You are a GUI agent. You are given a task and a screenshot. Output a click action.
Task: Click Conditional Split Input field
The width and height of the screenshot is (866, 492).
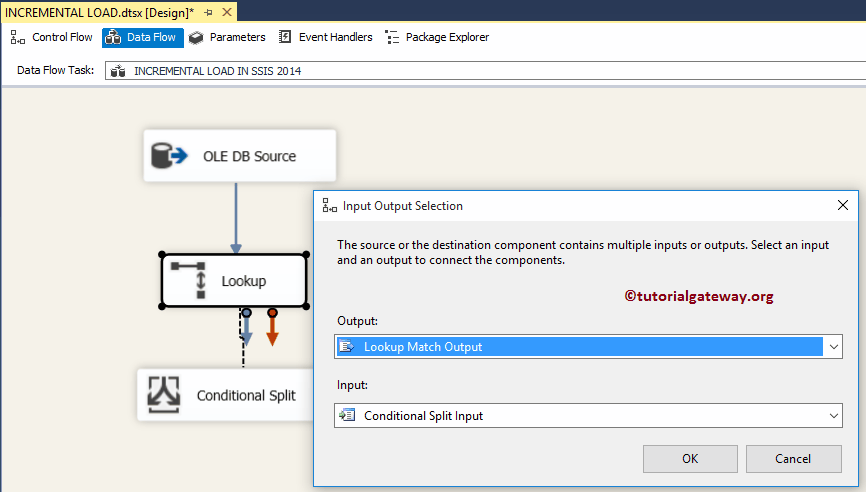coord(588,415)
